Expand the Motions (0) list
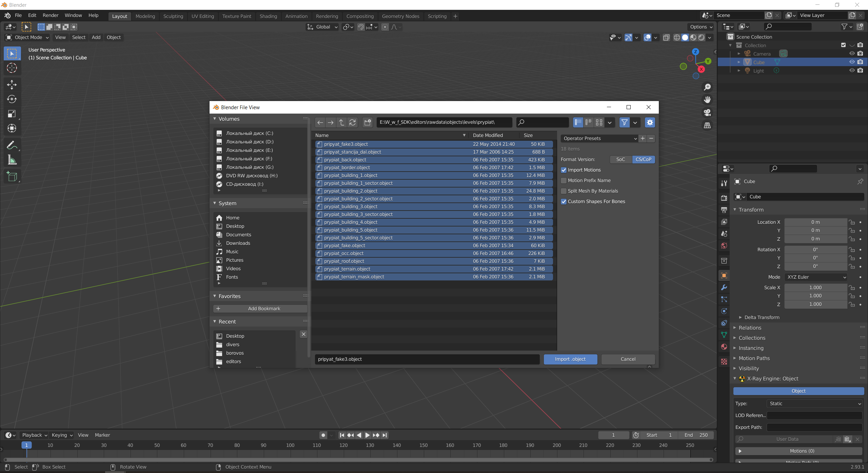 740,451
